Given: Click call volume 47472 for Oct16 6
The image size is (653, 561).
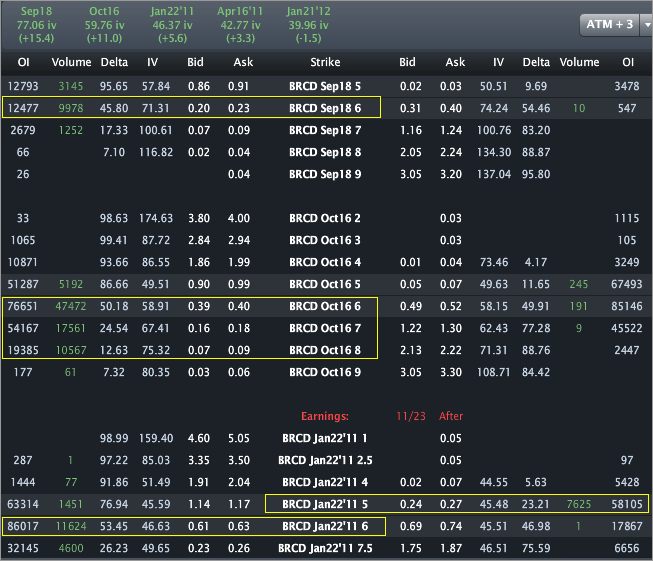Looking at the screenshot, I should (71, 307).
